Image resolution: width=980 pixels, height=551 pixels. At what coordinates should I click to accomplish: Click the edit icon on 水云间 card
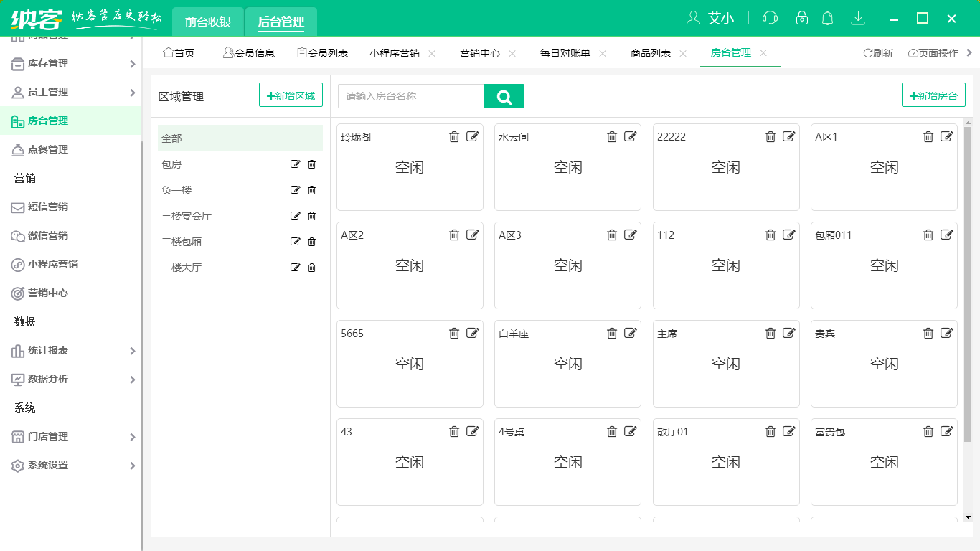[631, 136]
